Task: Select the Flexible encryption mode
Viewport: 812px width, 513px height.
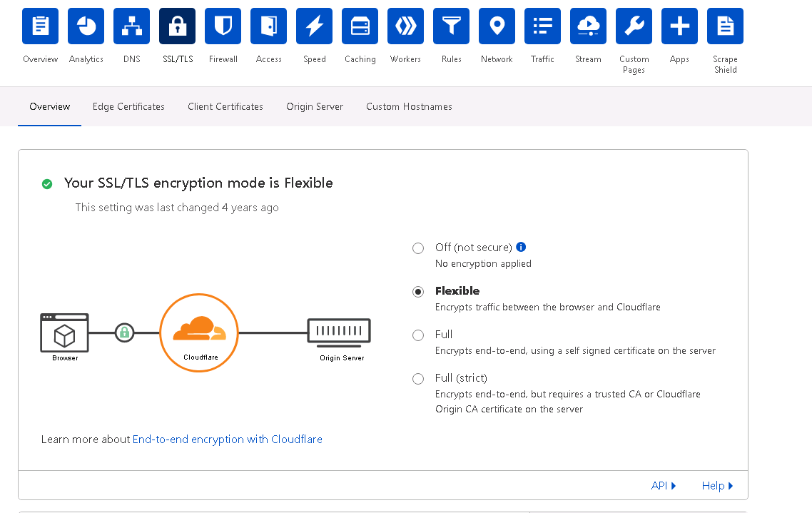Action: point(418,291)
